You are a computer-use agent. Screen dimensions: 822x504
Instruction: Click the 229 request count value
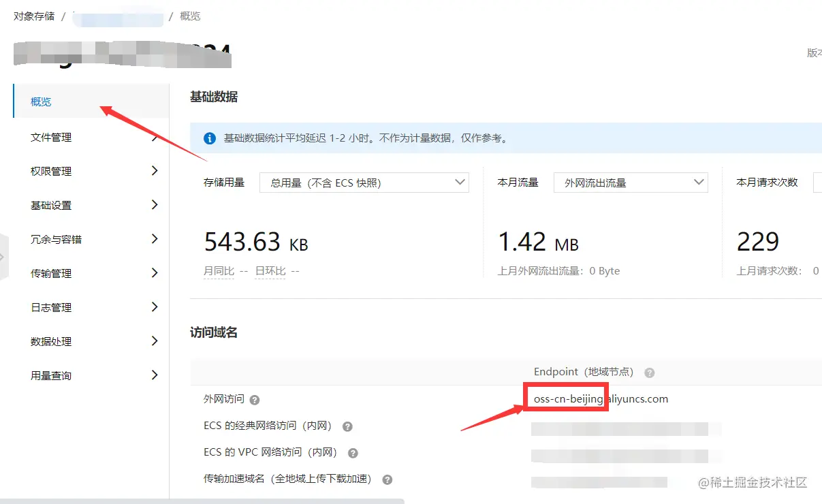(x=758, y=242)
